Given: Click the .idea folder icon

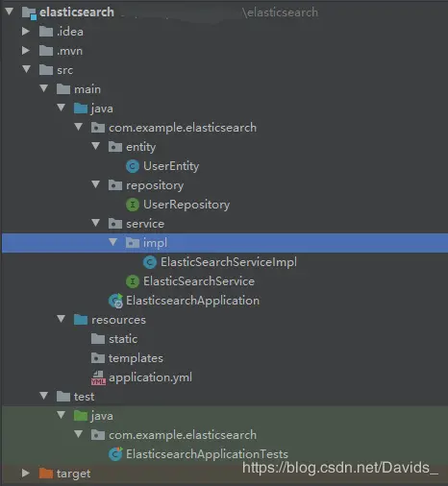Looking at the screenshot, I should [x=46, y=32].
